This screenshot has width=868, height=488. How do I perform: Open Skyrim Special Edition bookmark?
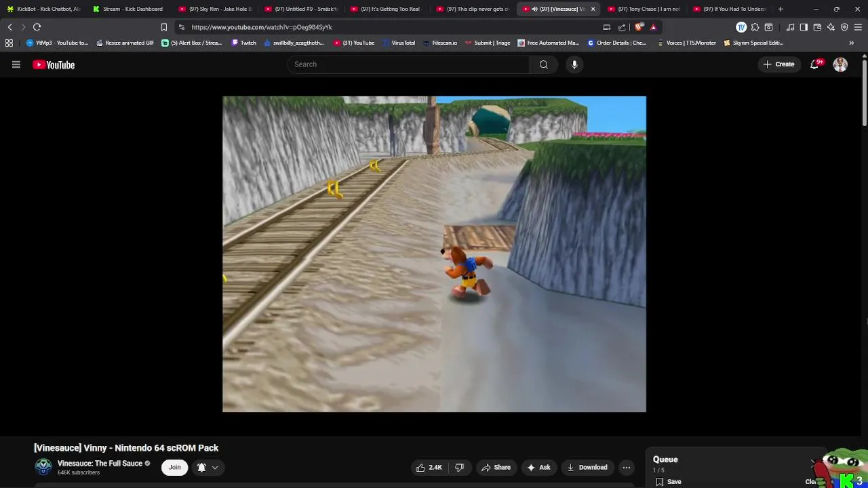[753, 43]
